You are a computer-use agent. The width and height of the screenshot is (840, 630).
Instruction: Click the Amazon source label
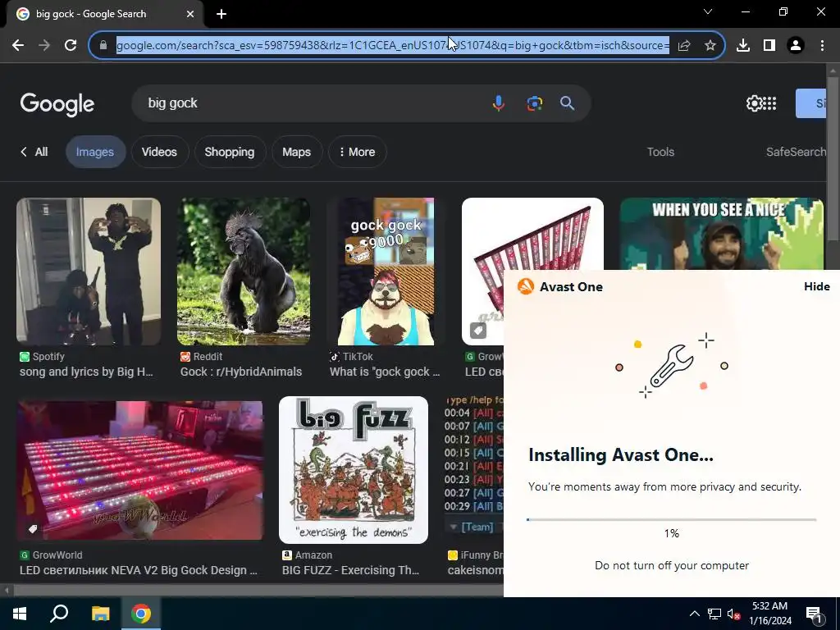tap(308, 555)
